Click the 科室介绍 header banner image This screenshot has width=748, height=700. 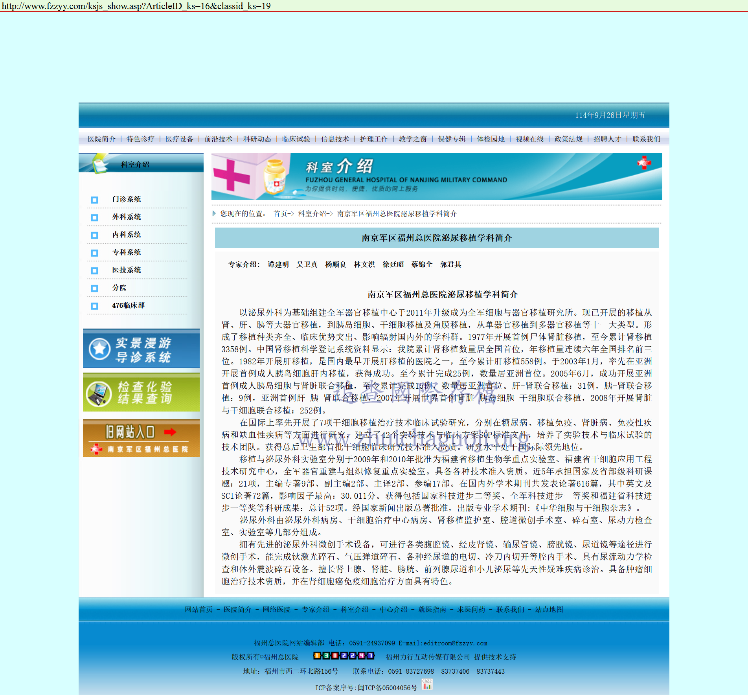pyautogui.click(x=436, y=177)
